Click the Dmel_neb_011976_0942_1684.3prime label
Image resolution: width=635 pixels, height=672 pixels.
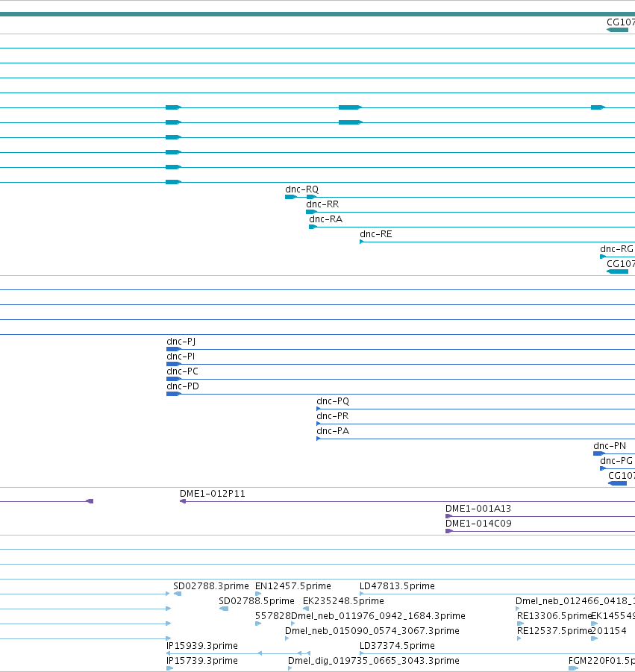click(378, 616)
